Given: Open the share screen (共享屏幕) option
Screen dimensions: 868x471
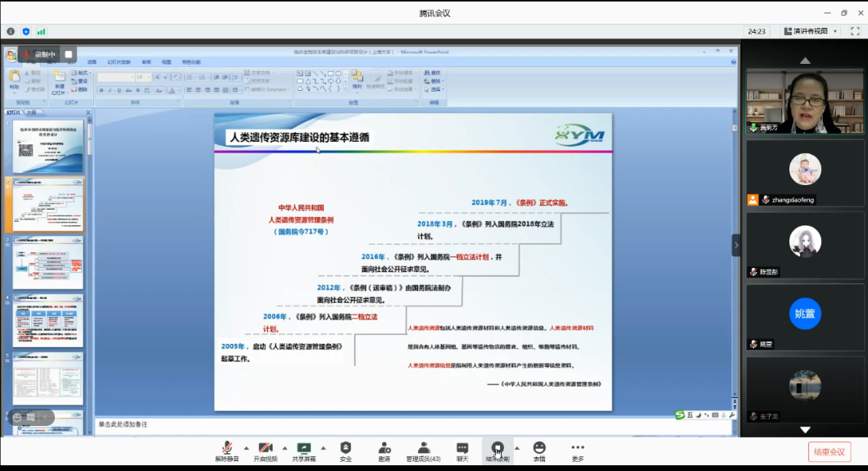Looking at the screenshot, I should click(x=304, y=451).
